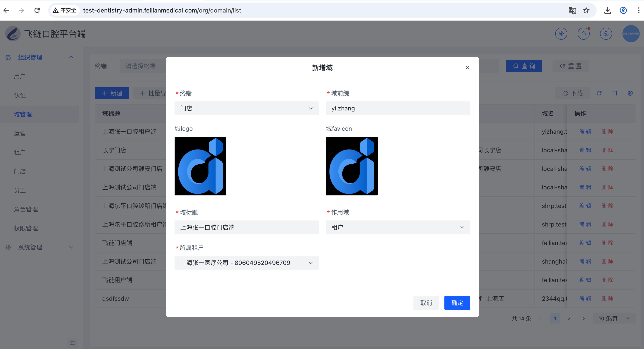Click 删除 in the yizhang row
The height and width of the screenshot is (349, 644).
point(607,132)
